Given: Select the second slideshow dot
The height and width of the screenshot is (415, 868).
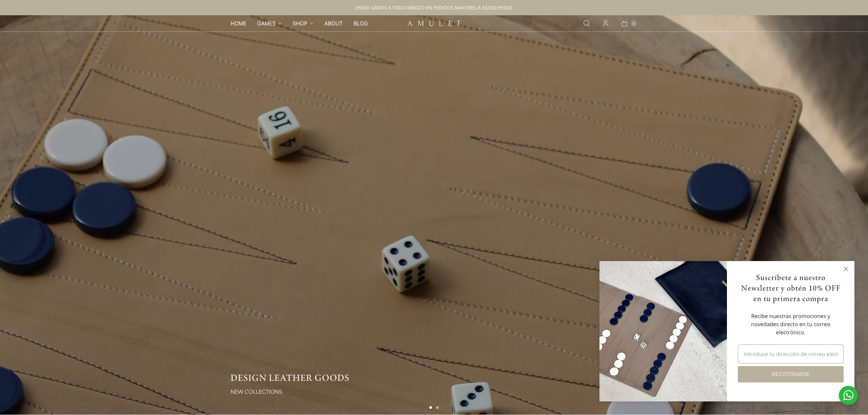Looking at the screenshot, I should [437, 408].
